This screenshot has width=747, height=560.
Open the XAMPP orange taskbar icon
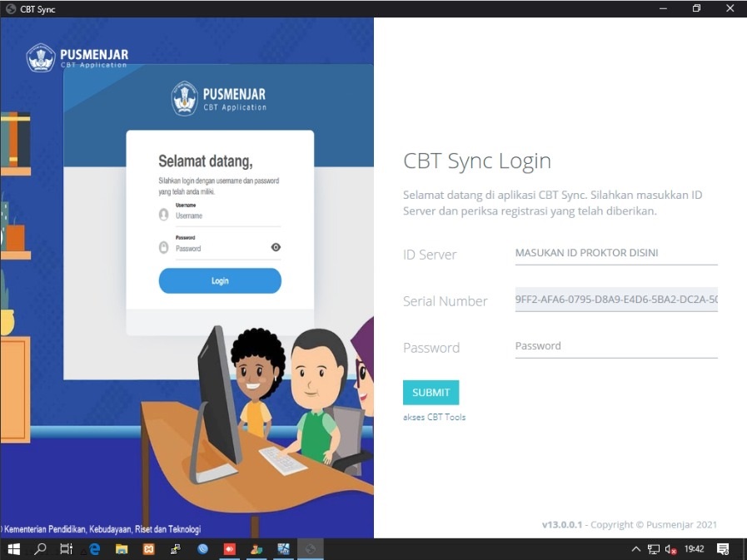[x=148, y=549]
